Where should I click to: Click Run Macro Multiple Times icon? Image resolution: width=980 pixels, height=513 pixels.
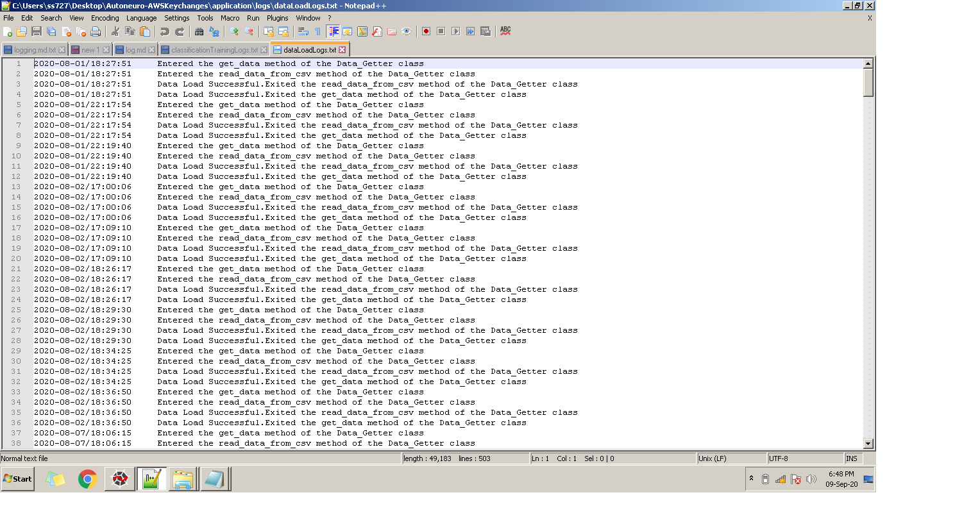click(471, 31)
